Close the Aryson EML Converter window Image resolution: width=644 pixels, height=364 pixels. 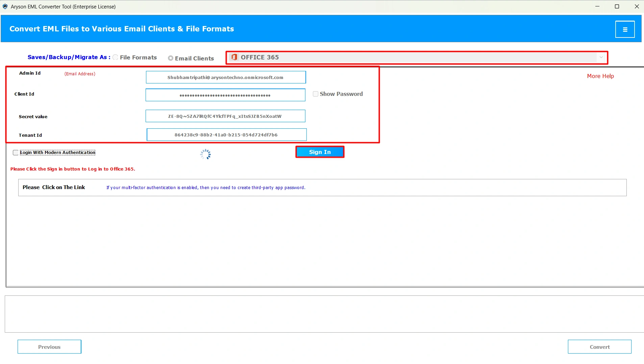click(x=637, y=6)
